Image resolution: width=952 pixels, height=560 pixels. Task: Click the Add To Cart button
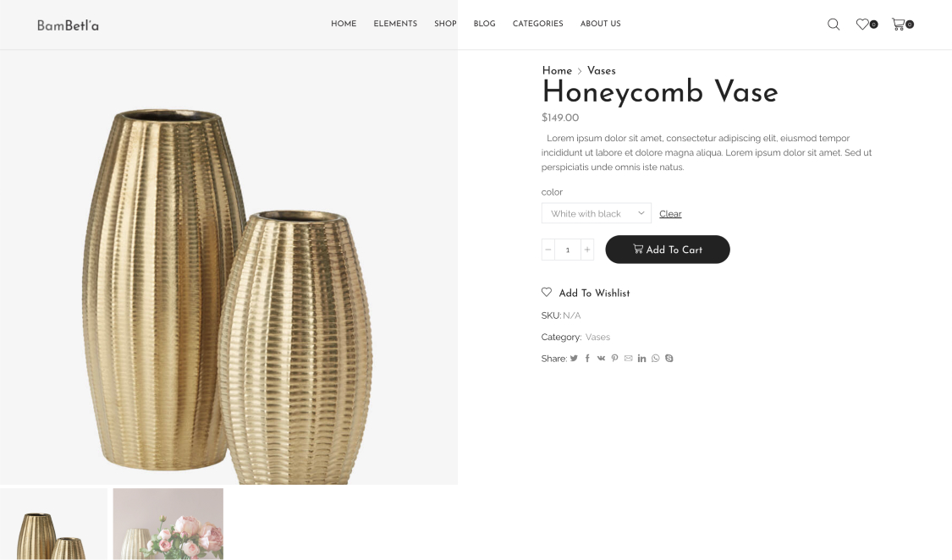pos(668,250)
